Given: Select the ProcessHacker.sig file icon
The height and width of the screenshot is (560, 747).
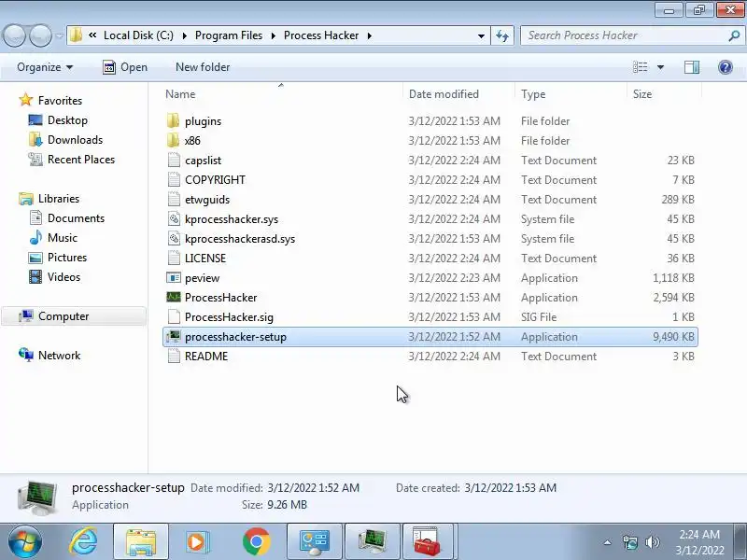Looking at the screenshot, I should pos(174,316).
